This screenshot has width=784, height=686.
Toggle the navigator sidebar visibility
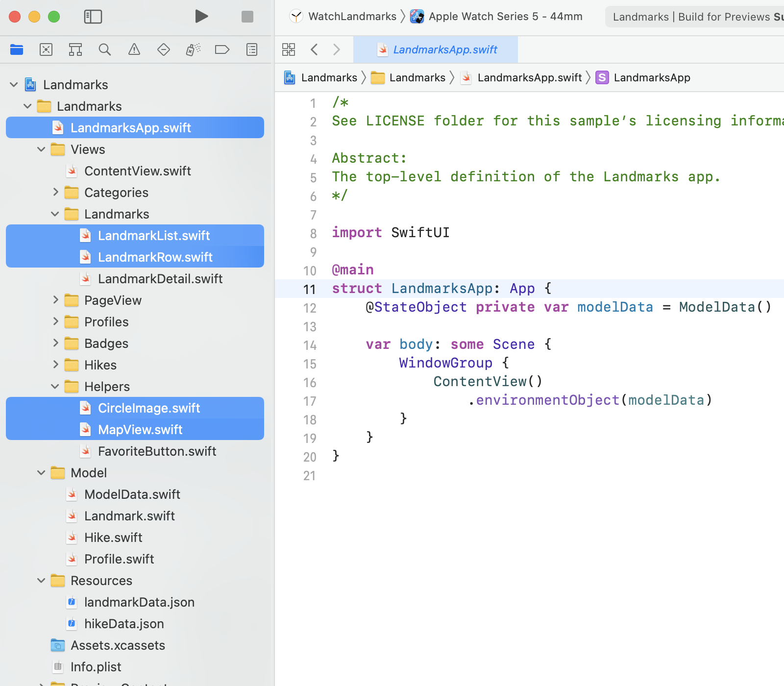(x=93, y=17)
